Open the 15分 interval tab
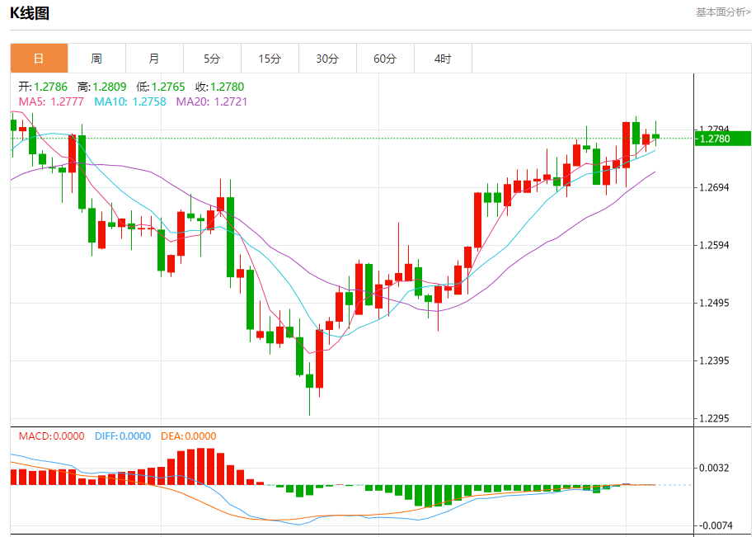This screenshot has width=756, height=537. (x=270, y=59)
